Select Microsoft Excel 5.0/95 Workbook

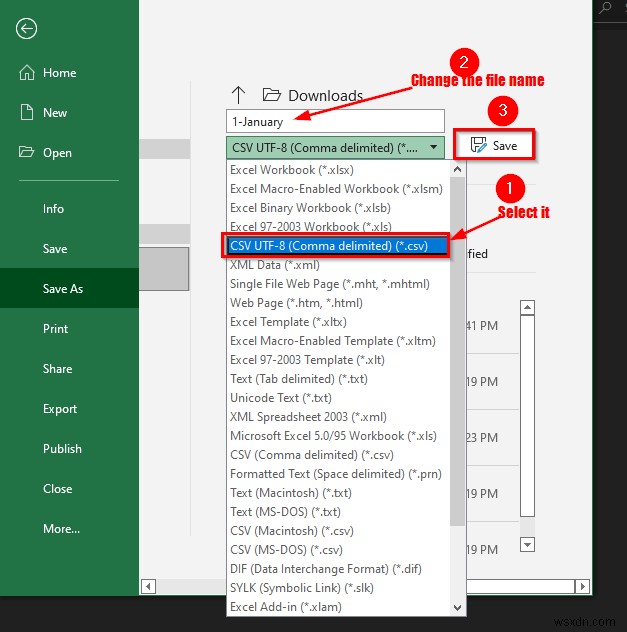[338, 435]
